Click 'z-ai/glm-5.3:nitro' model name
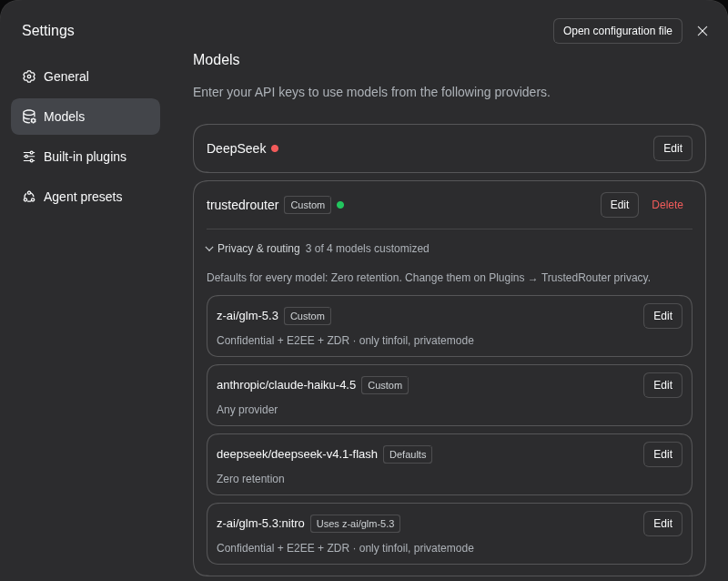 tap(260, 524)
